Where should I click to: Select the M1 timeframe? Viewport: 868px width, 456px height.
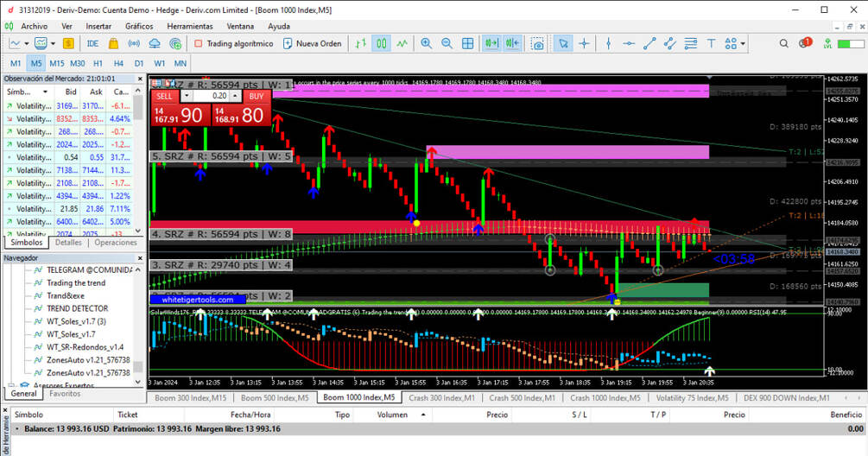point(16,63)
